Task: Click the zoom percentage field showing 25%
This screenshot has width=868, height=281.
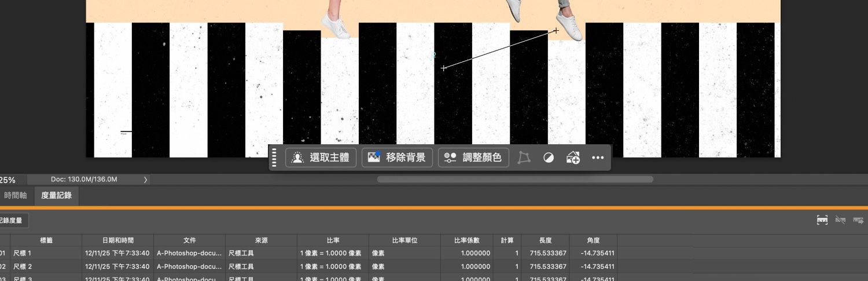Action: pyautogui.click(x=8, y=180)
